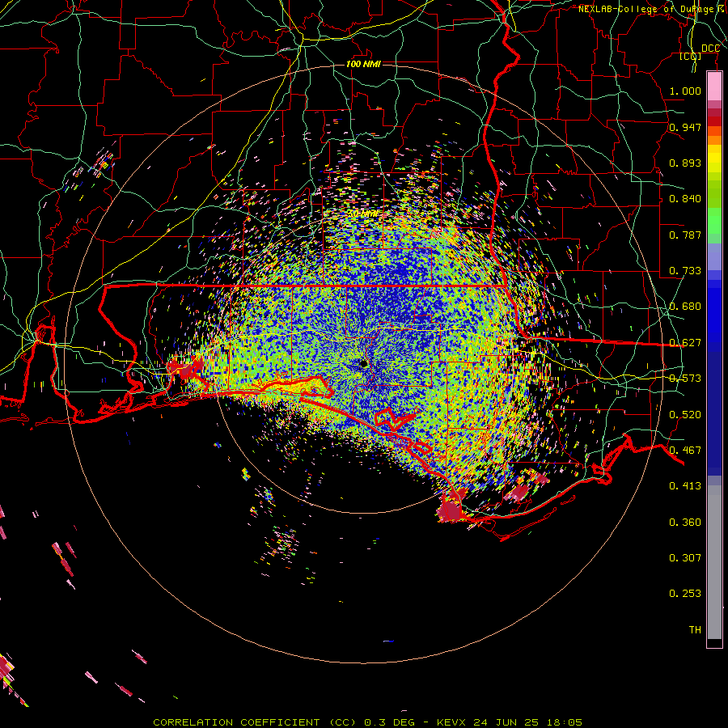Select the 0.573 scale value
The height and width of the screenshot is (728, 728).
[685, 379]
